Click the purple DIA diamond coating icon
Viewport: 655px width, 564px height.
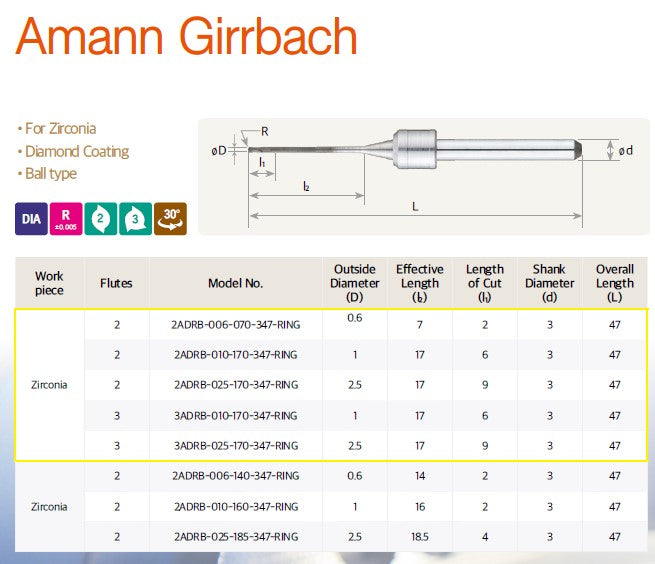tap(31, 218)
